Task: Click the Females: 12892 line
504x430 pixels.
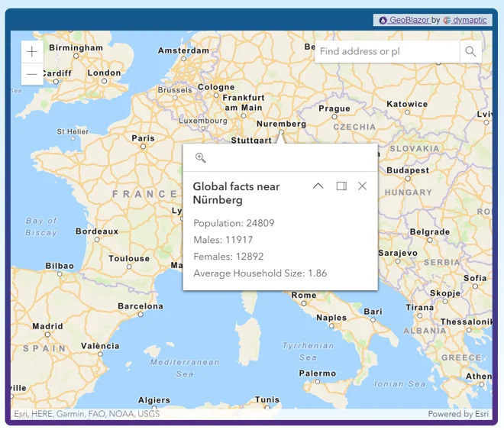Action: point(228,257)
